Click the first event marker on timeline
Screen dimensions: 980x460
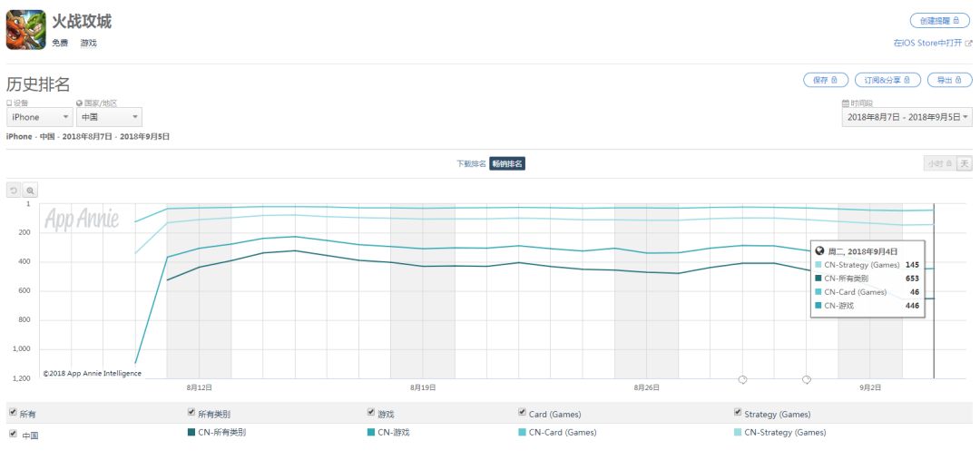[x=742, y=379]
